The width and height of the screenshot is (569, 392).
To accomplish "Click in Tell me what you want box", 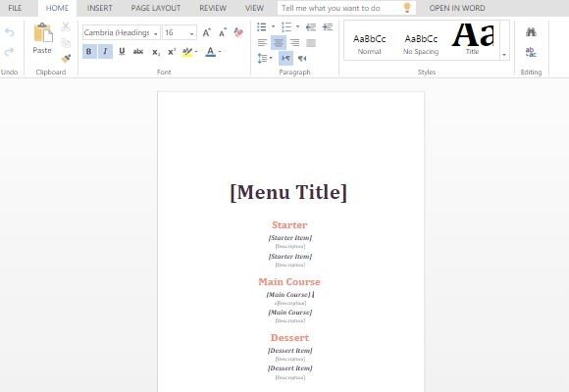I will point(346,8).
